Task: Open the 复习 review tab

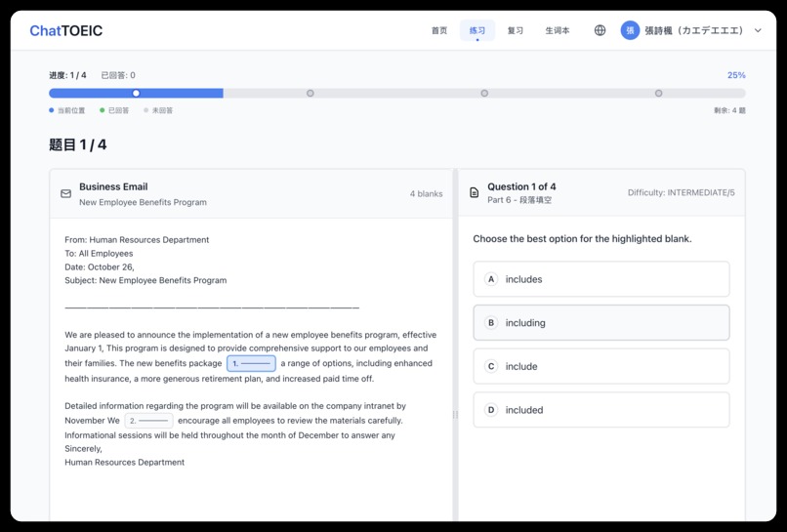Action: [515, 30]
